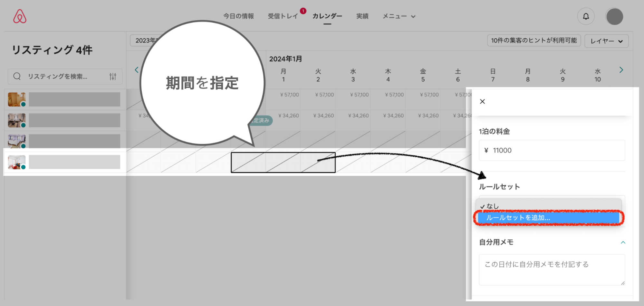Screen dimensions: 644x306
Task: Open the listing filter sliders icon
Action: coord(113,77)
